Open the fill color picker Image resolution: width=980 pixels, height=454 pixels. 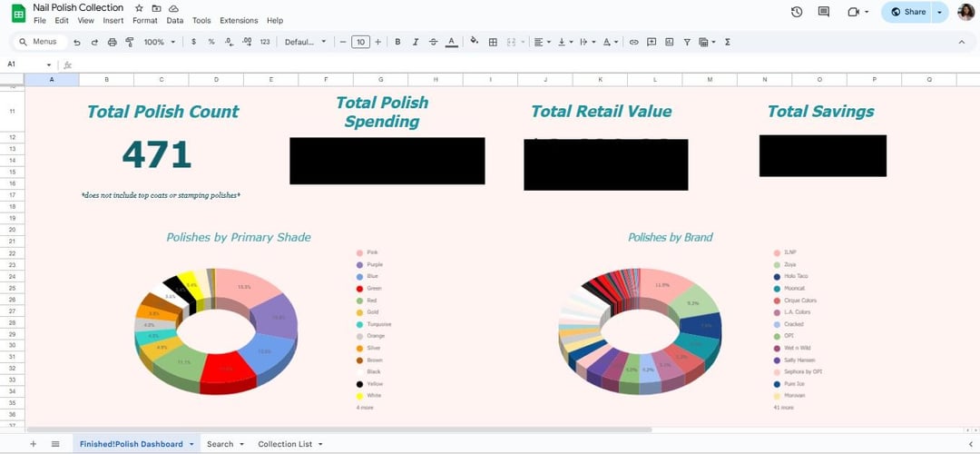[474, 42]
